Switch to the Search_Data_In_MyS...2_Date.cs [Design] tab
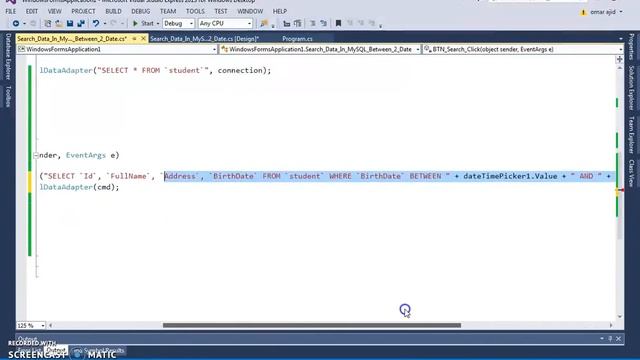The height and width of the screenshot is (360, 640). point(204,39)
